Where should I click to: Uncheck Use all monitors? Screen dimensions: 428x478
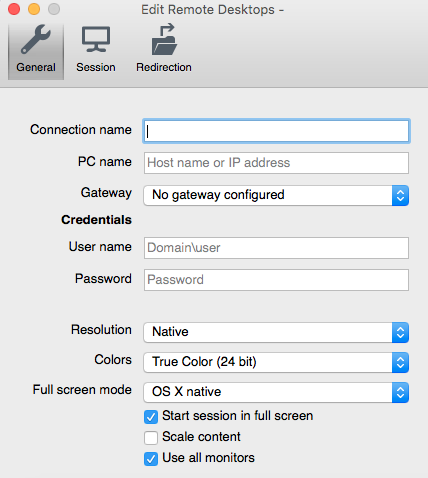tap(151, 459)
